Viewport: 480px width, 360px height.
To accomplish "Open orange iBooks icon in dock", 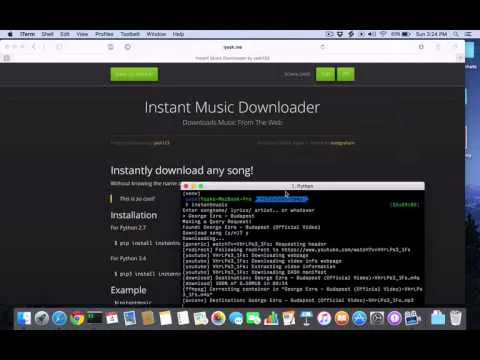I will 342,318.
